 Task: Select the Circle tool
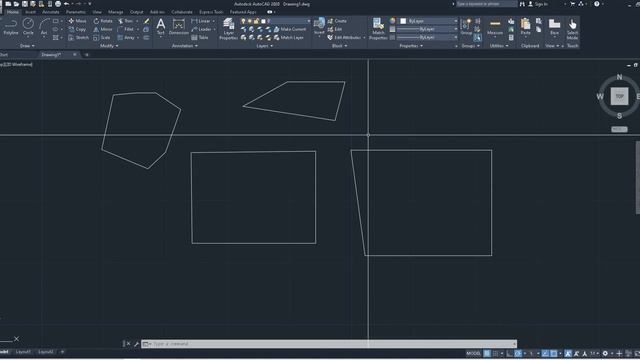pos(28,28)
